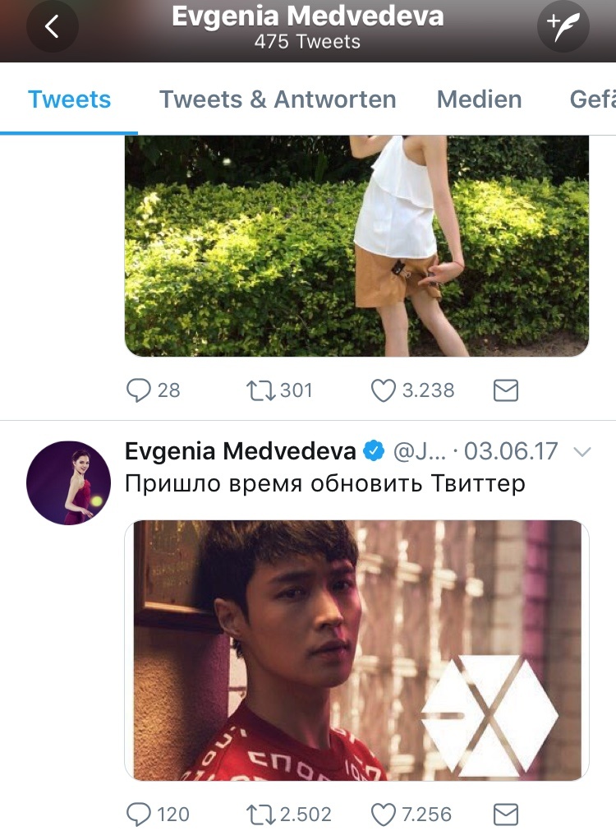
Task: Open dropdown arrow on the 03.06.17 tweet
Action: click(582, 451)
